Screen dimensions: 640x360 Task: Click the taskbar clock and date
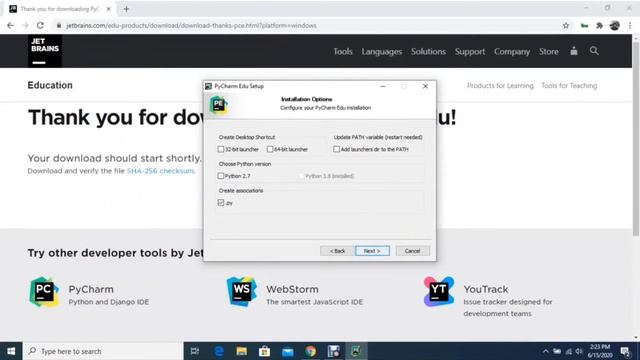click(x=600, y=351)
